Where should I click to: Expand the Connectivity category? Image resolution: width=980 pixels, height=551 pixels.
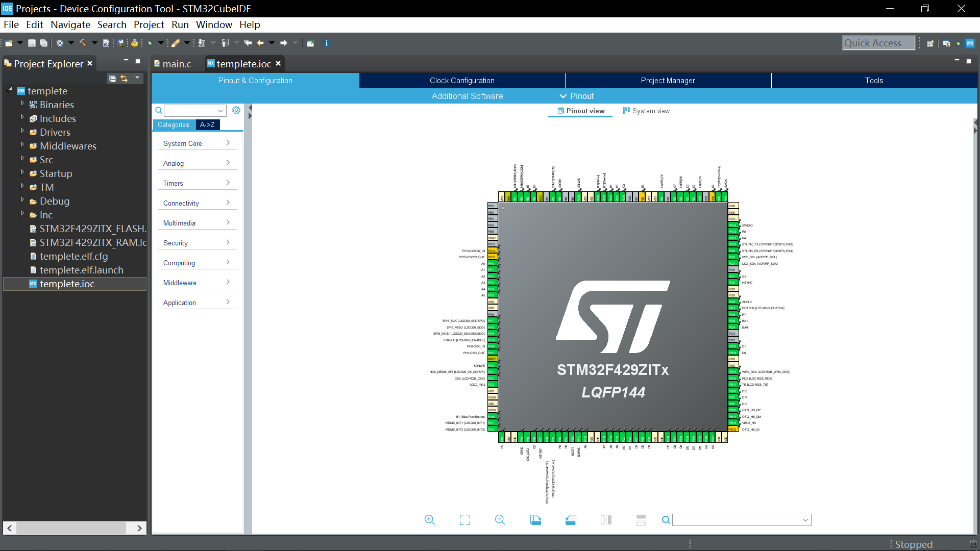click(x=197, y=203)
